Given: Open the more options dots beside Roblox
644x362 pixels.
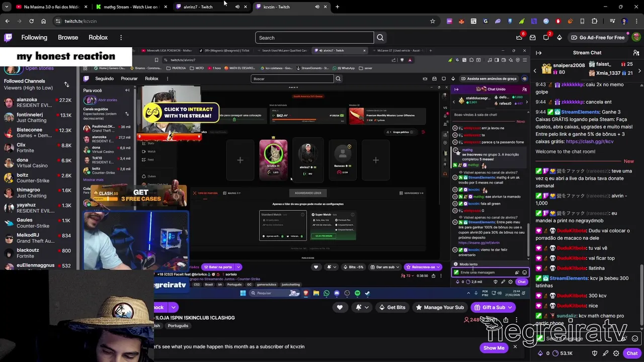Looking at the screenshot, I should click(121, 38).
